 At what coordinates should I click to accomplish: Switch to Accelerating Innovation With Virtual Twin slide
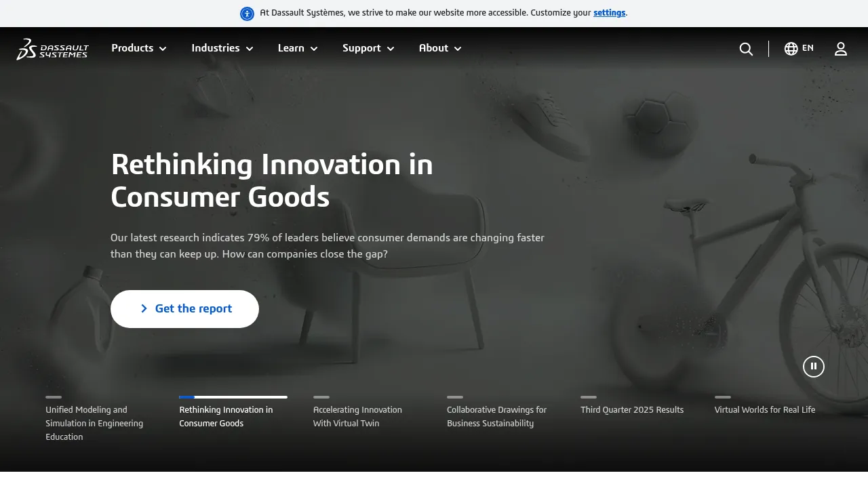click(367, 412)
